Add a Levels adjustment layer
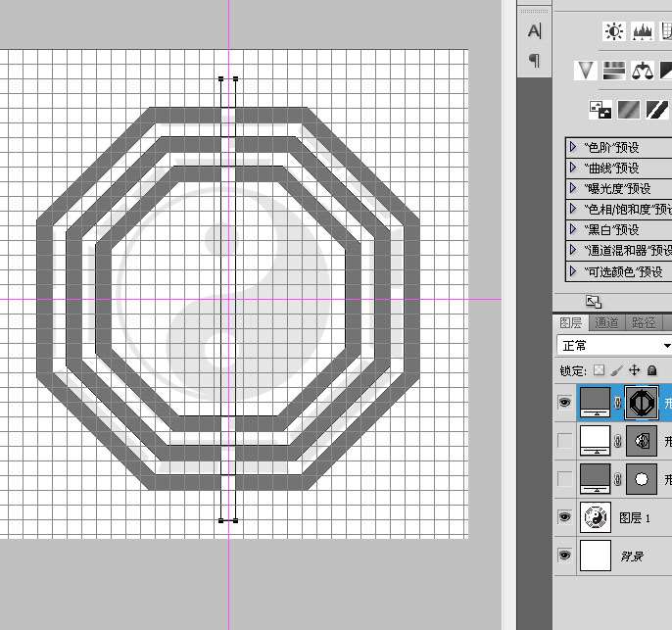 coord(643,31)
